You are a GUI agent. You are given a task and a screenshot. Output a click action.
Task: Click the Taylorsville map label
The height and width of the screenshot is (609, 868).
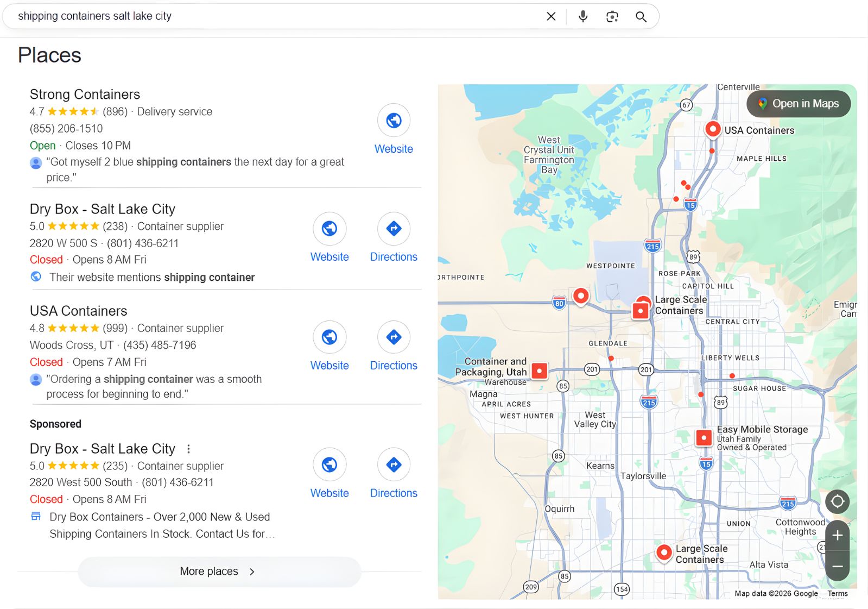click(x=643, y=476)
